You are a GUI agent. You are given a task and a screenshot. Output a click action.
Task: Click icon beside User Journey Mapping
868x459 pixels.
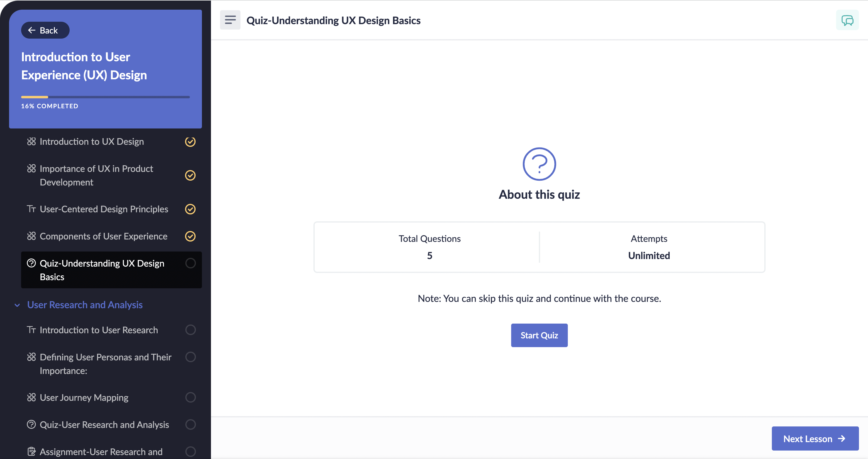coord(31,397)
